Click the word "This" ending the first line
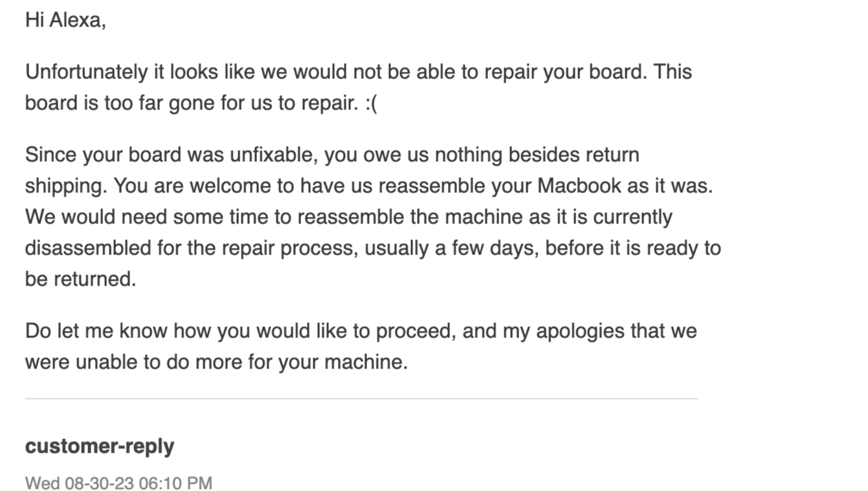Image resolution: width=868 pixels, height=491 pixels. (673, 72)
